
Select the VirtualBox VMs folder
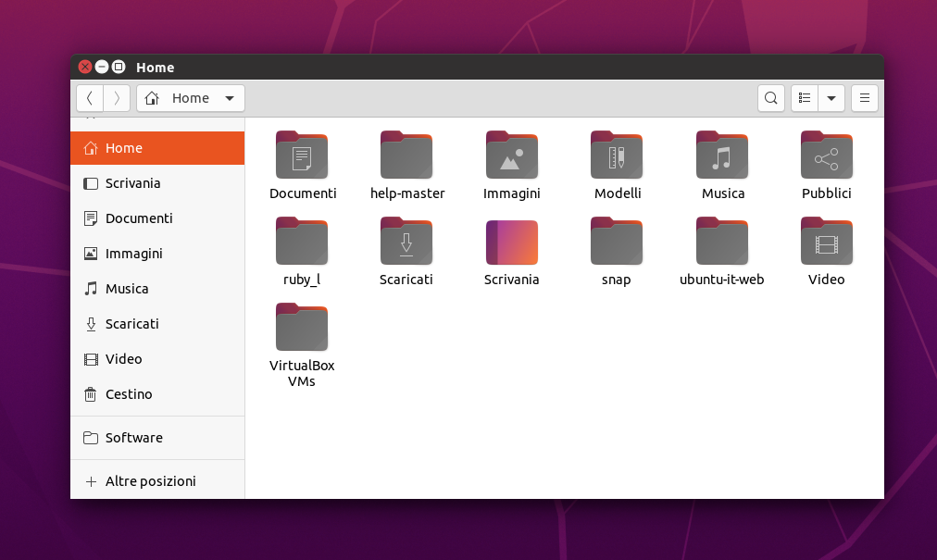302,327
